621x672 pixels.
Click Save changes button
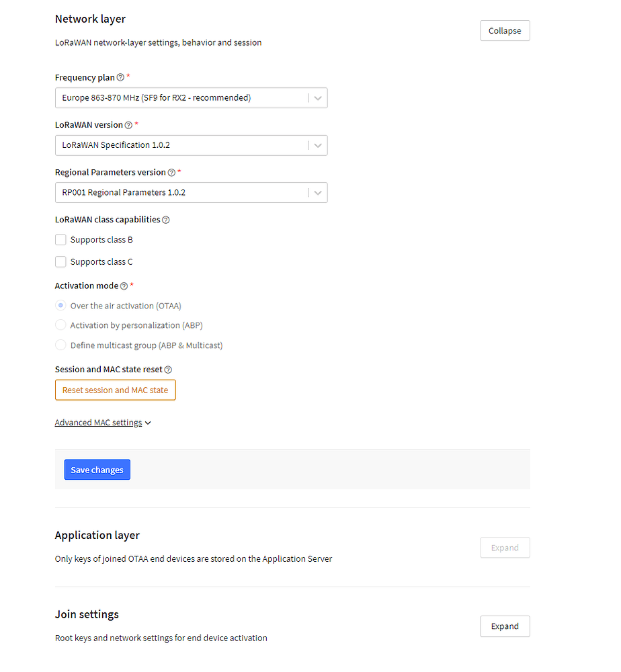click(97, 470)
